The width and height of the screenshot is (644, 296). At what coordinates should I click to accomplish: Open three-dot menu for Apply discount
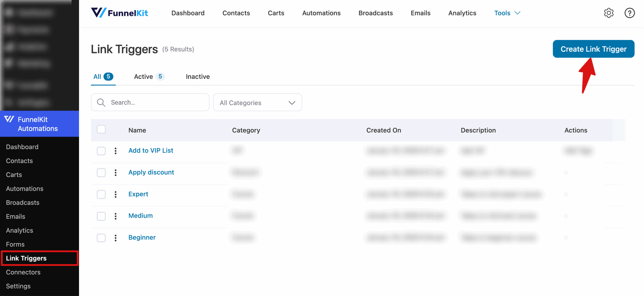pos(115,172)
